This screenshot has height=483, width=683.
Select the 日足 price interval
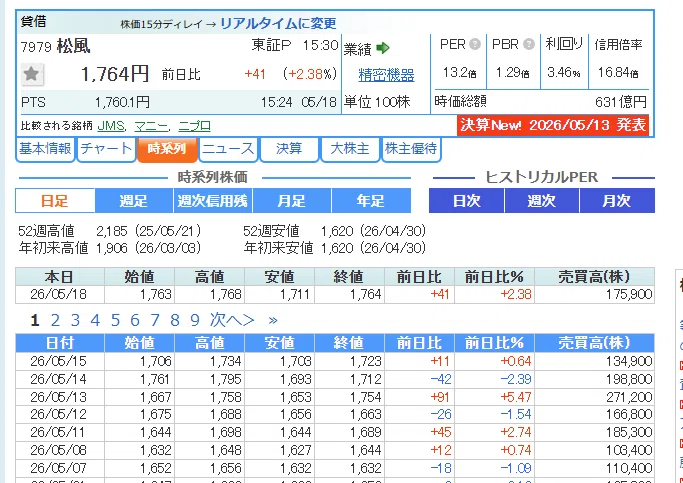pos(55,201)
